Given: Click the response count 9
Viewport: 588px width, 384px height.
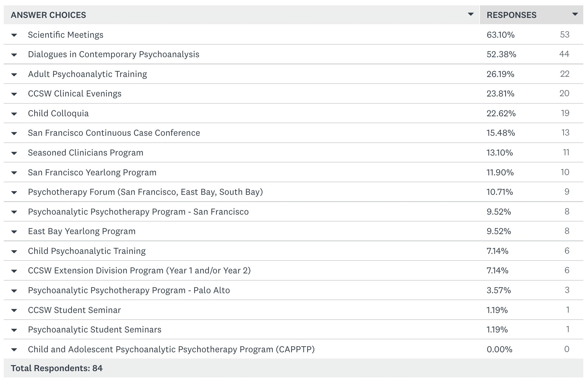Looking at the screenshot, I should (x=567, y=192).
